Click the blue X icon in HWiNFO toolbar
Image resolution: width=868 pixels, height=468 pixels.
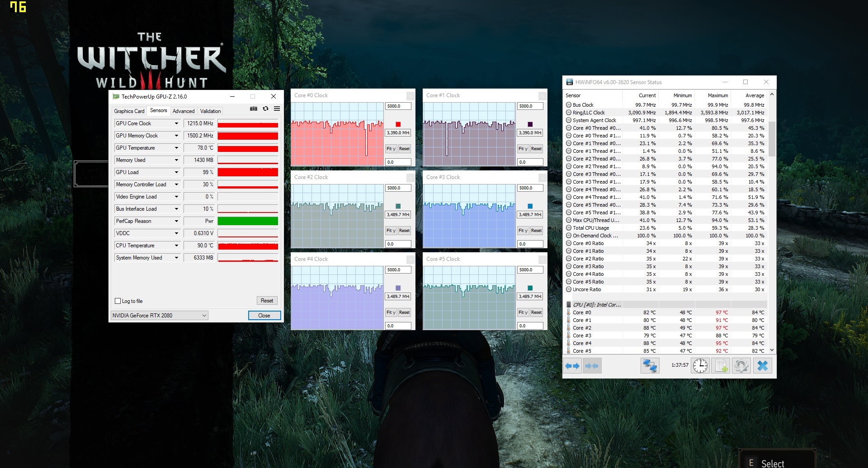[762, 365]
